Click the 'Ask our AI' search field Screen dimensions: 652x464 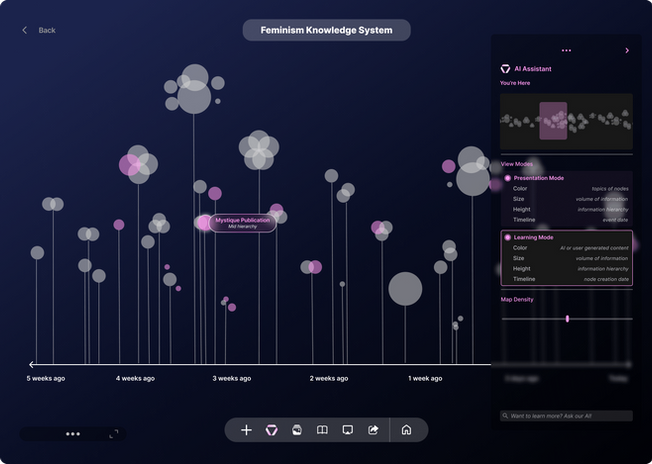click(566, 416)
